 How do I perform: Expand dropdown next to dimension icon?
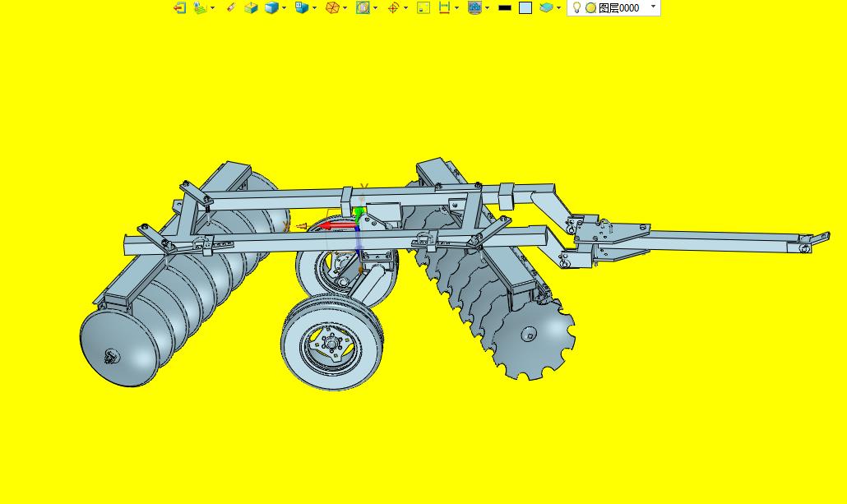pyautogui.click(x=456, y=7)
